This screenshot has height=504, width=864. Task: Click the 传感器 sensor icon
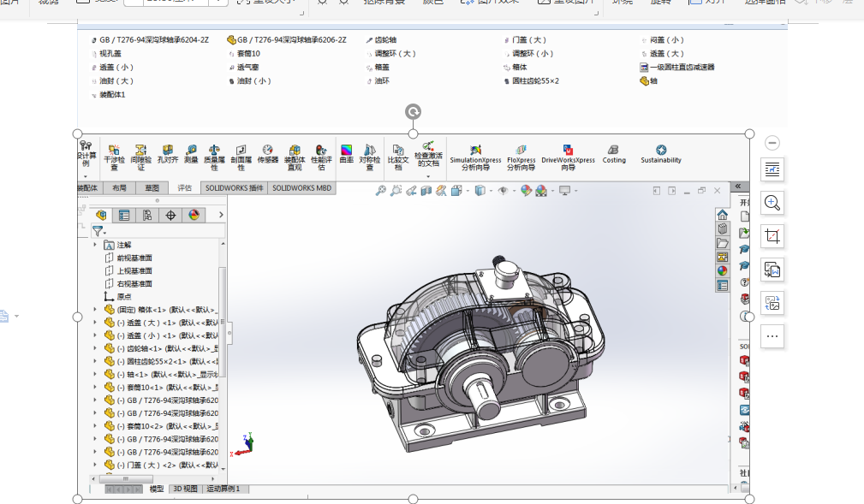(268, 154)
